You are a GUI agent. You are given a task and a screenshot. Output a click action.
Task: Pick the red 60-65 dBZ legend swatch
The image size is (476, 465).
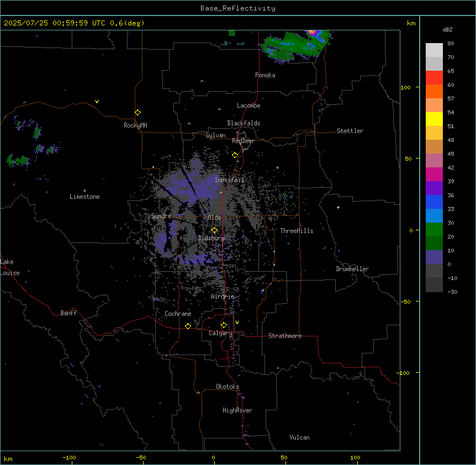coord(434,78)
